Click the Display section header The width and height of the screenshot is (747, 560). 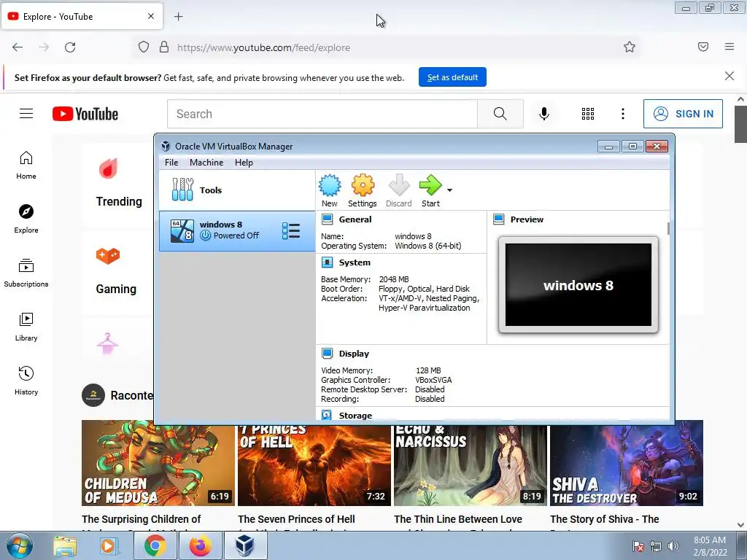[354, 354]
